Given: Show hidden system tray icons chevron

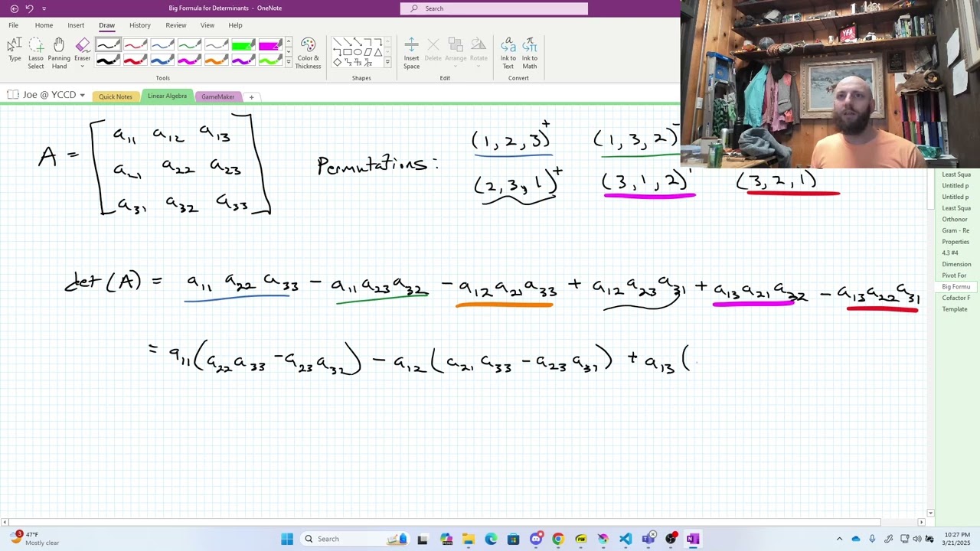Looking at the screenshot, I should pos(839,539).
